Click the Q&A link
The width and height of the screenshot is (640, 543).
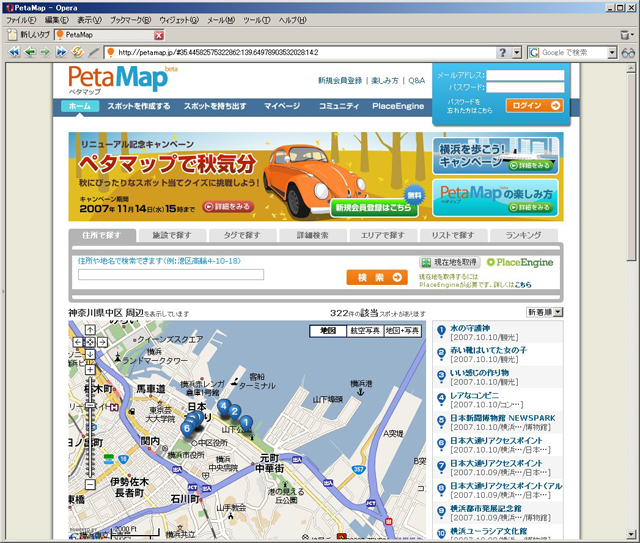point(417,80)
